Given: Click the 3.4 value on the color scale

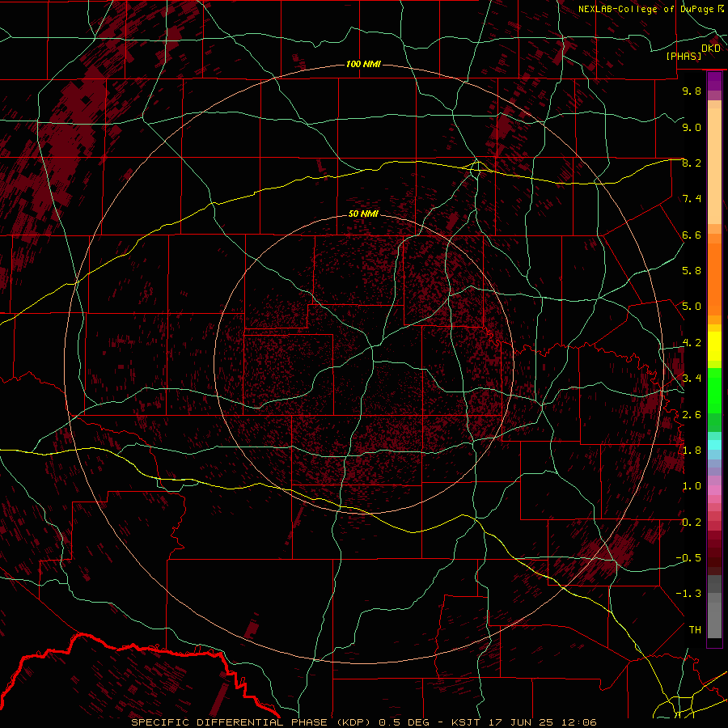Looking at the screenshot, I should (692, 379).
